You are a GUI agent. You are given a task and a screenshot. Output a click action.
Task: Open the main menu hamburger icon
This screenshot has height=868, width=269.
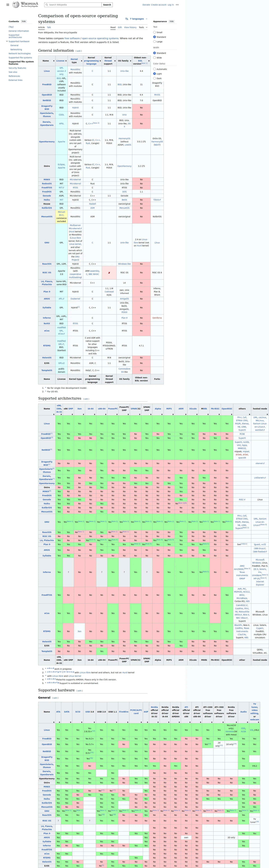8,5
